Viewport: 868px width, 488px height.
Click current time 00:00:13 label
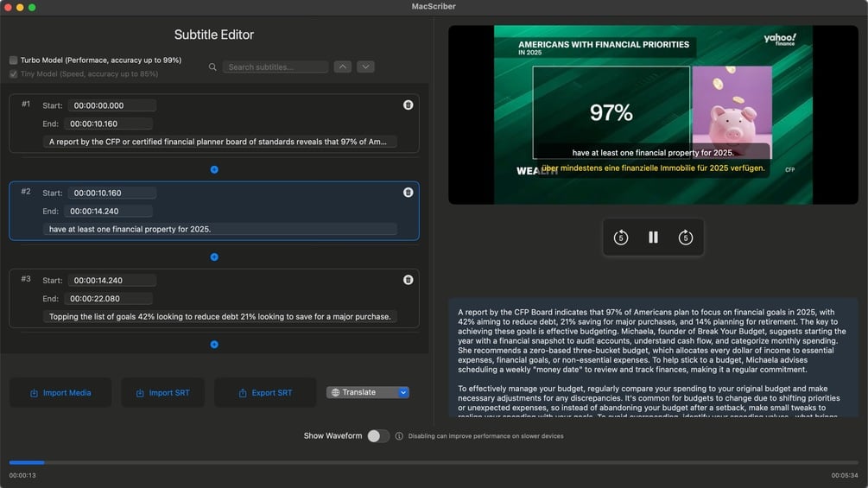pyautogui.click(x=22, y=476)
